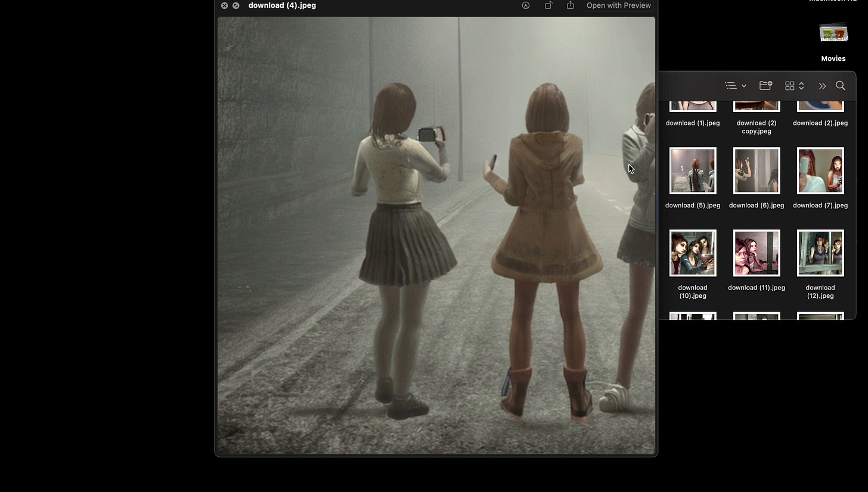Image resolution: width=868 pixels, height=492 pixels.
Task: Open the Share menu in Quick Look
Action: coord(571,5)
